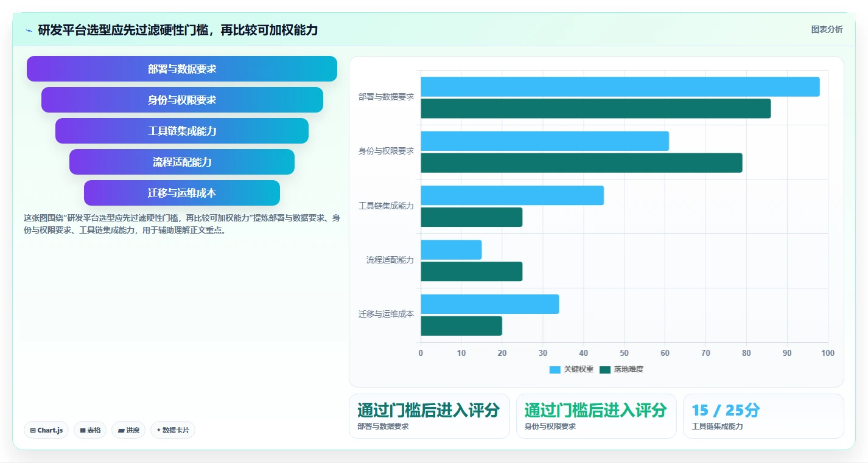
Task: Click the 落地难度 bar for 部署与数据要求
Action: pos(596,108)
